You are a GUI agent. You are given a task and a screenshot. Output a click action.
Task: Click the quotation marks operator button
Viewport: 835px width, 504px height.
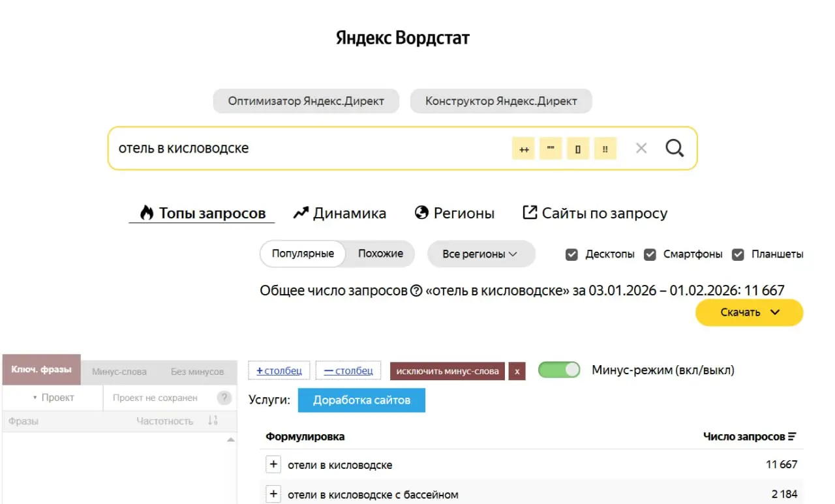[x=551, y=149]
